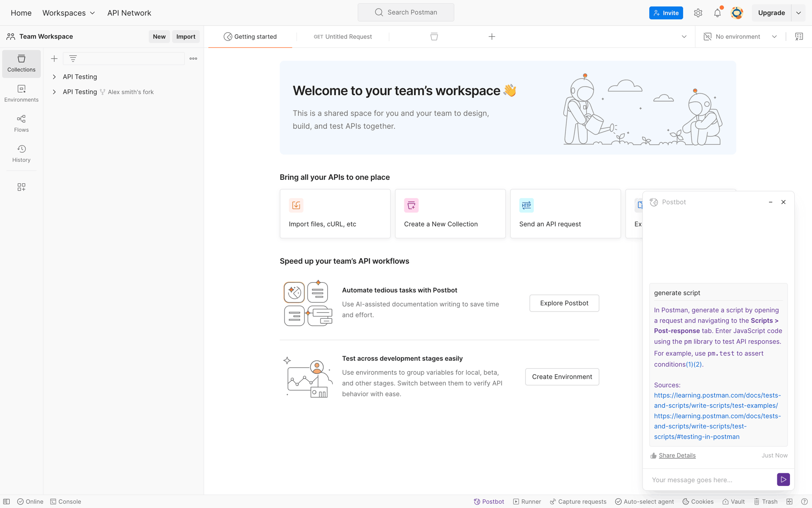Click the Team Workspace title
The image size is (812, 508).
(46, 36)
